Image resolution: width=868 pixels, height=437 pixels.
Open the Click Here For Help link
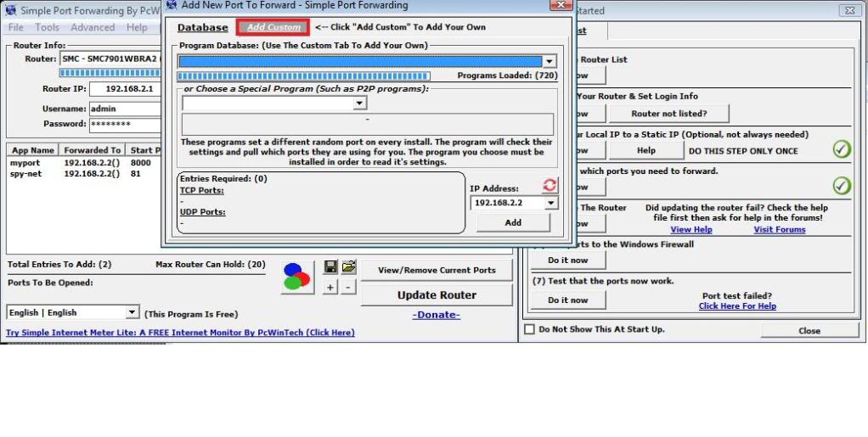(737, 305)
